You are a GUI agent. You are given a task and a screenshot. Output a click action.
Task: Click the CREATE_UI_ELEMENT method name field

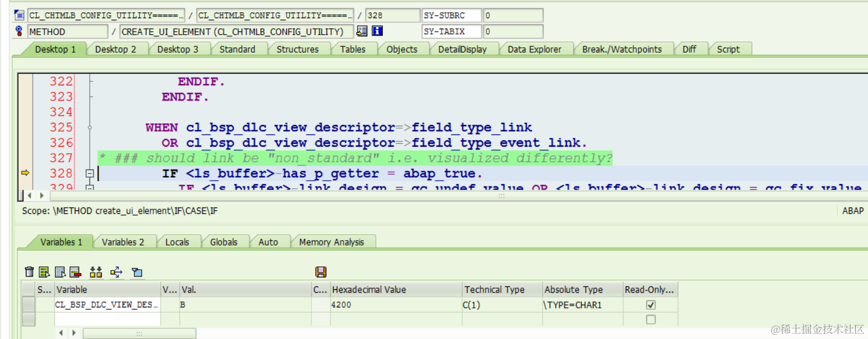(x=236, y=31)
